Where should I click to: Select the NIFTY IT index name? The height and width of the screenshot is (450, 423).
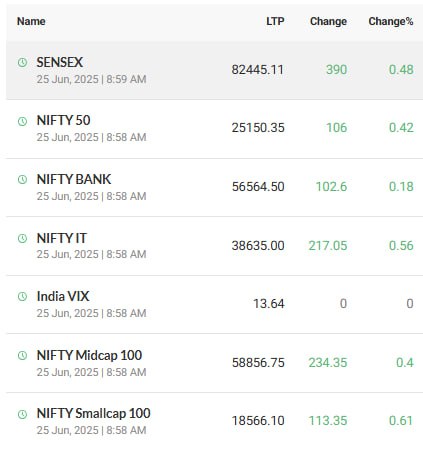coord(62,238)
